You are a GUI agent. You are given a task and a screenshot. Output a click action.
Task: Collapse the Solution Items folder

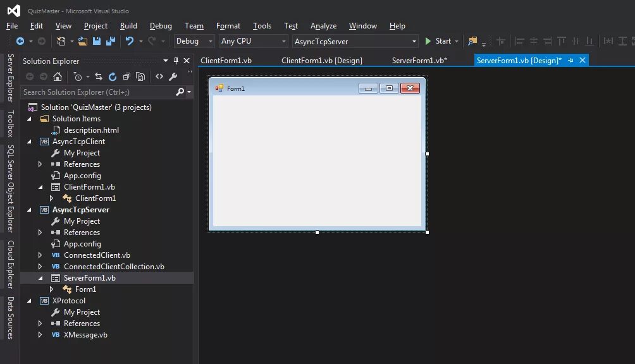point(29,119)
